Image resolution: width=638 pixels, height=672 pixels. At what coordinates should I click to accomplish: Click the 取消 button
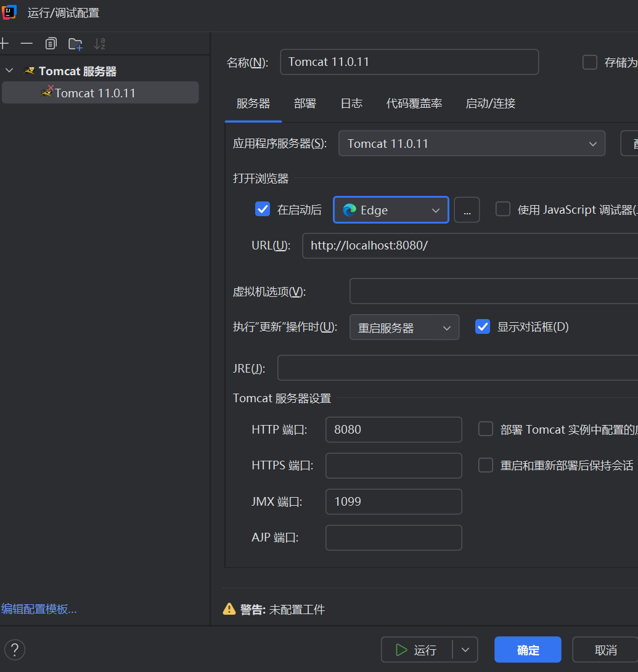coord(605,650)
